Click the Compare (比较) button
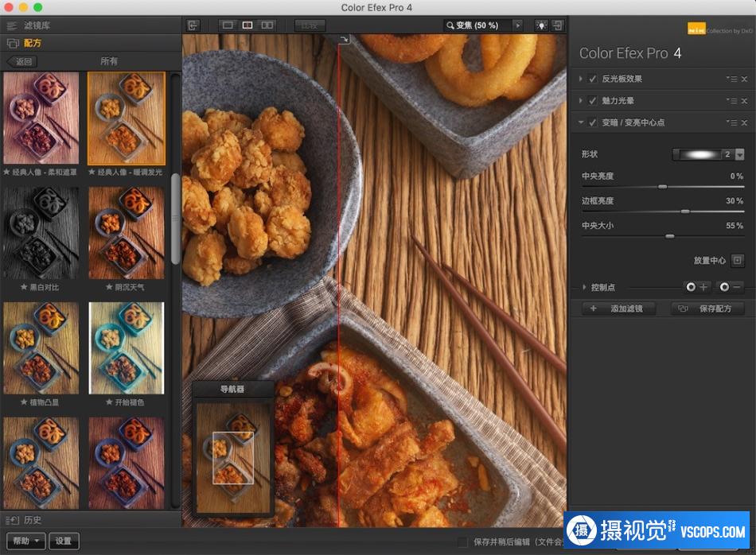The height and width of the screenshot is (555, 756). [x=310, y=25]
